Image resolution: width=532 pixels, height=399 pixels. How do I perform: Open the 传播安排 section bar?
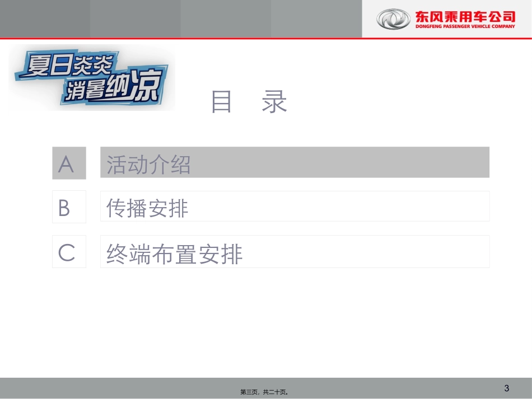click(295, 206)
